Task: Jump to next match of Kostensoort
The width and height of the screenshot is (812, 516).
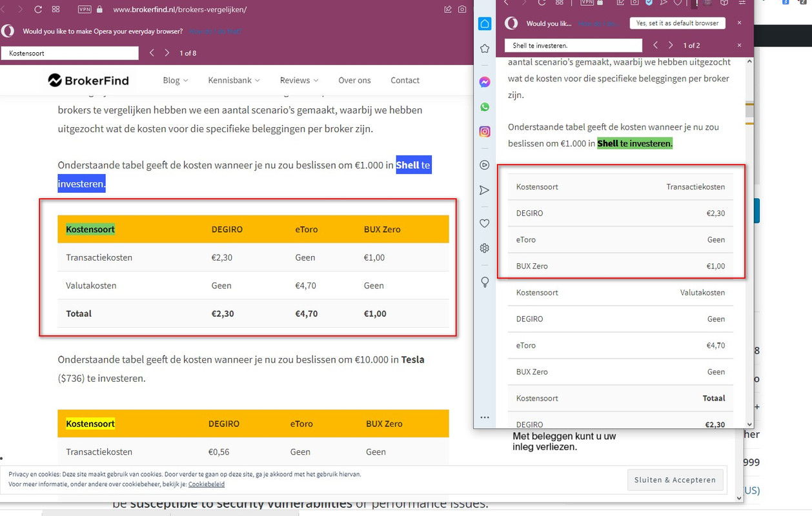Action: [x=167, y=53]
